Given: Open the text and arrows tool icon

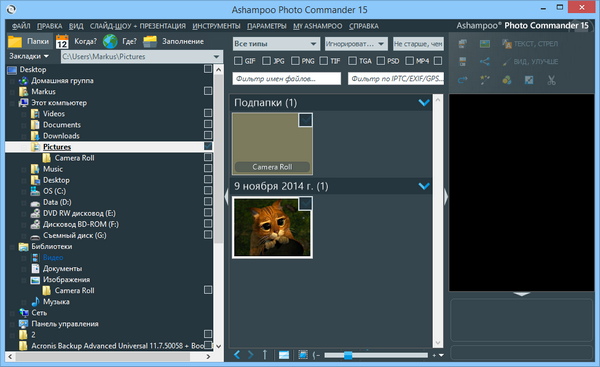Looking at the screenshot, I should click(x=507, y=44).
